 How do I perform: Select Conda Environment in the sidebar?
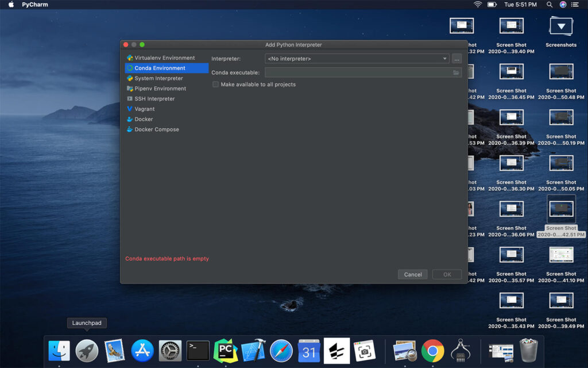tap(167, 68)
